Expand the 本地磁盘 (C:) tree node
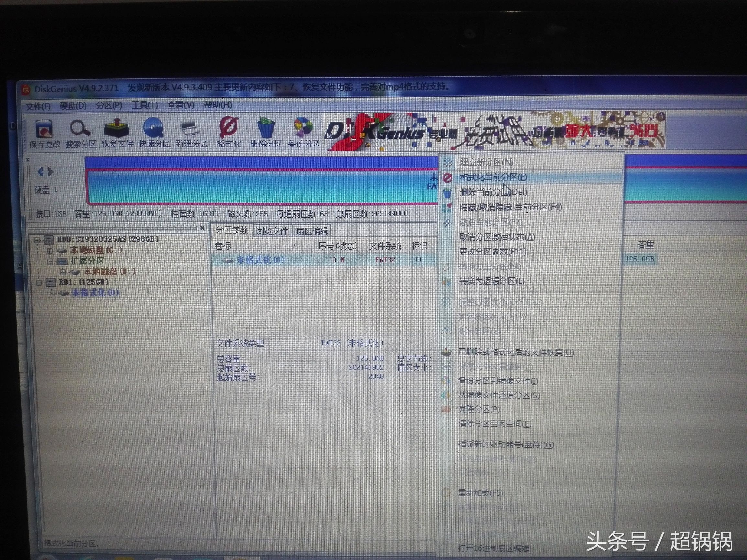The height and width of the screenshot is (560, 747). 50,251
